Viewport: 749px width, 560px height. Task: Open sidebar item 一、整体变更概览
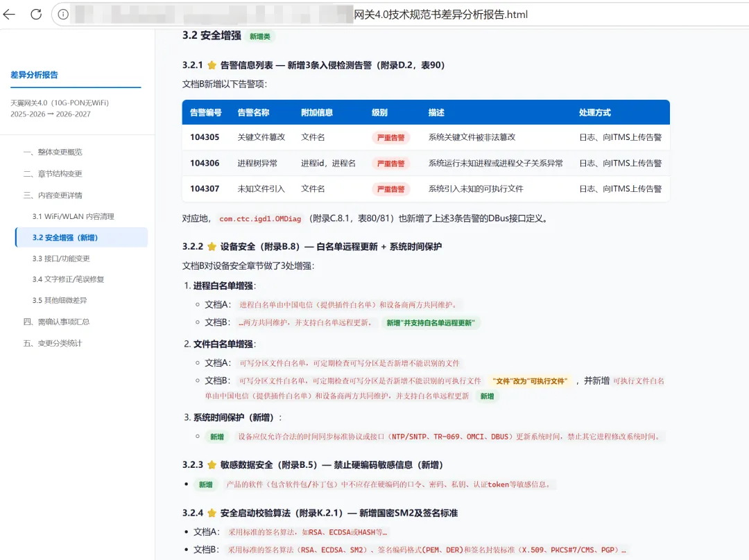point(53,152)
